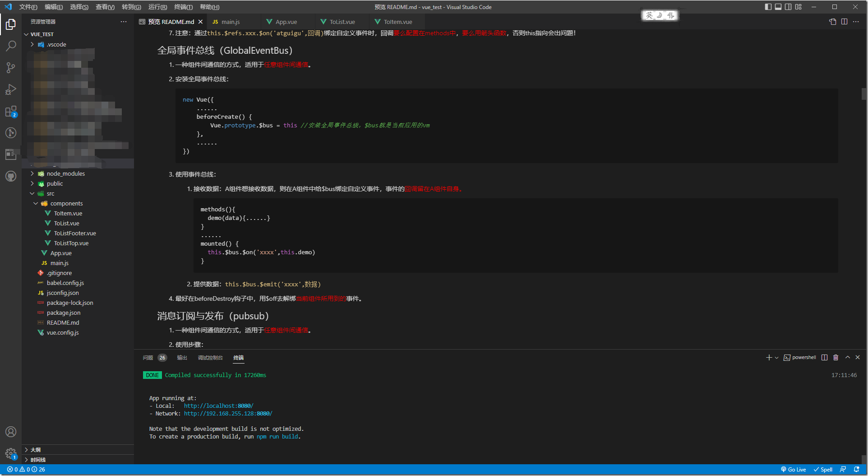
Task: Split the terminal panel
Action: point(824,357)
